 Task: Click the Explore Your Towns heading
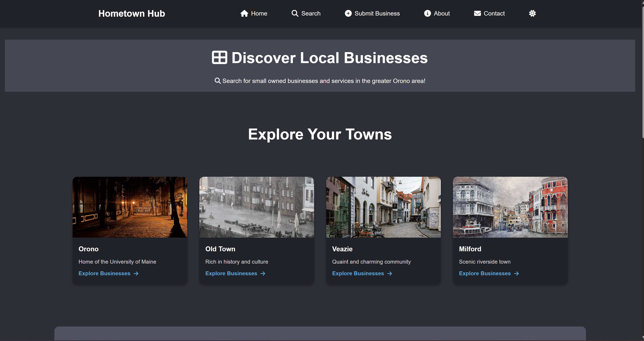pyautogui.click(x=320, y=134)
